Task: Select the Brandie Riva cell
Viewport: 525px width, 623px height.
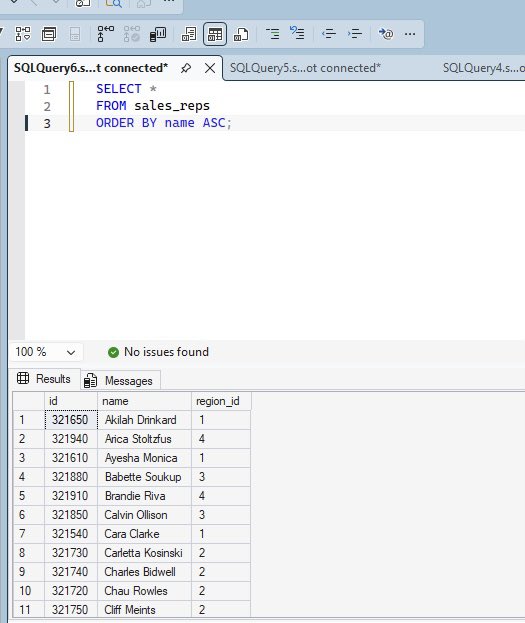Action: 144,496
